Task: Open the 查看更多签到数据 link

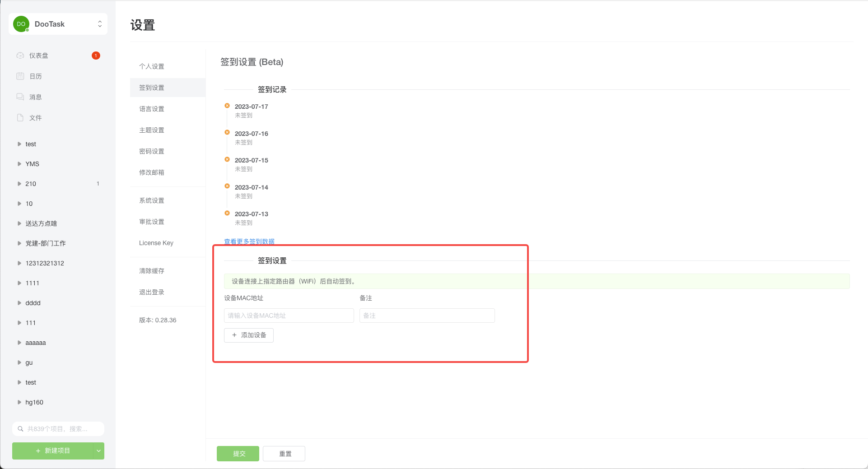Action: point(249,241)
